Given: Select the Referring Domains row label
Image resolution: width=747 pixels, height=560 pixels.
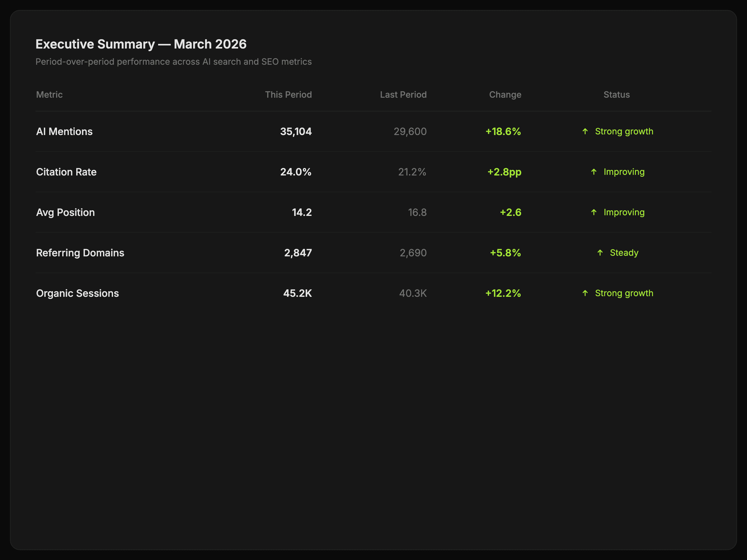Looking at the screenshot, I should 80,253.
